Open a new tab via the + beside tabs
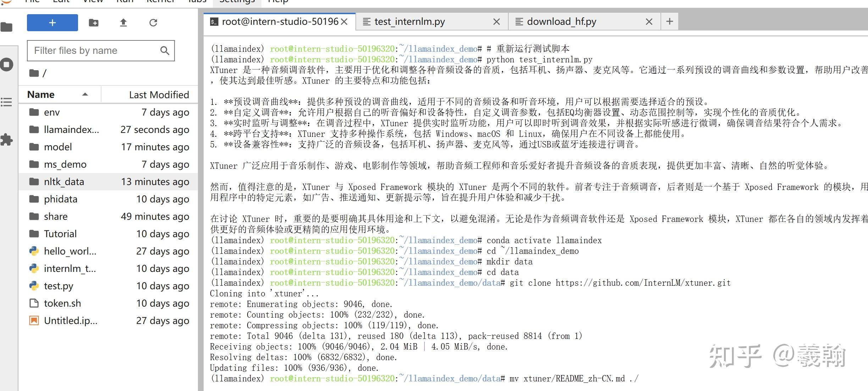The image size is (868, 391). click(669, 21)
